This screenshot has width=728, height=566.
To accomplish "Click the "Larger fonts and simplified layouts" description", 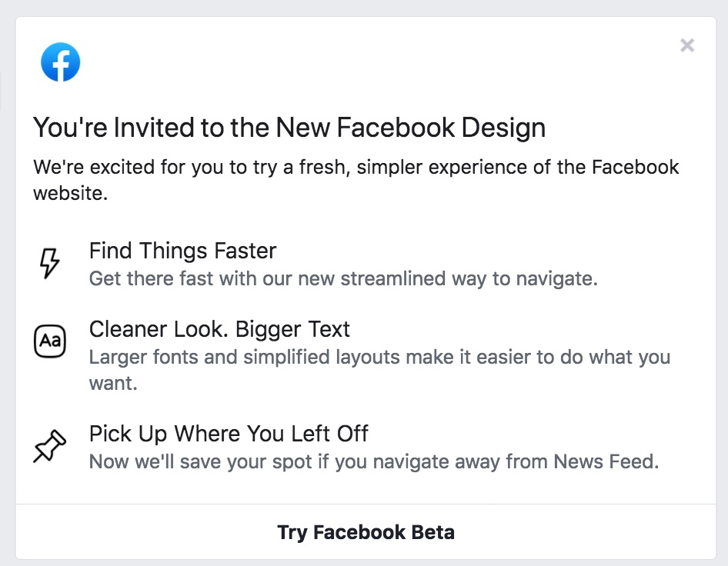I will 379,357.
